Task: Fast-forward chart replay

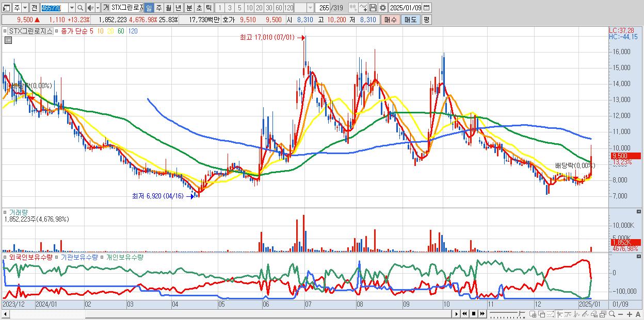Action: 482,314
